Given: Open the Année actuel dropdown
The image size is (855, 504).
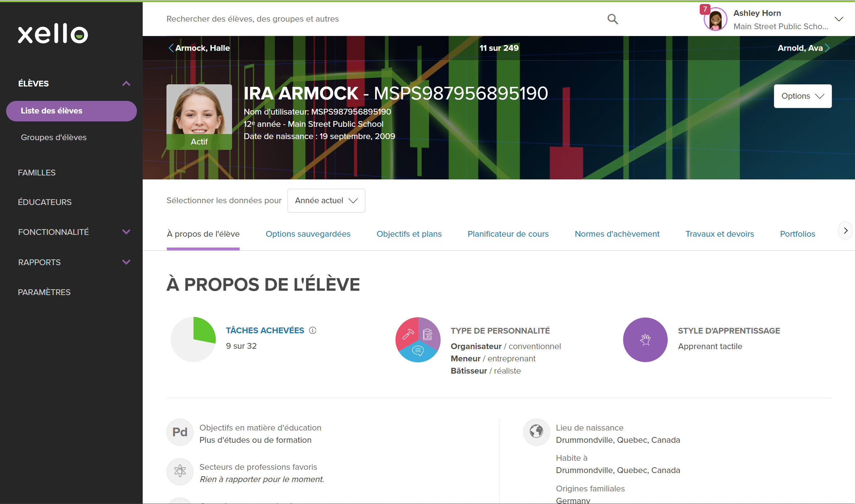Looking at the screenshot, I should [326, 200].
